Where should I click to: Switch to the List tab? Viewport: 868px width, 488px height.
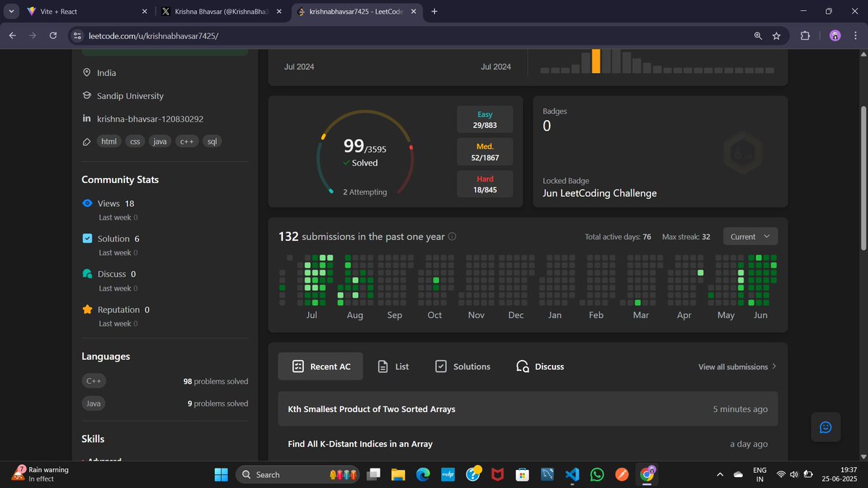[x=392, y=367]
